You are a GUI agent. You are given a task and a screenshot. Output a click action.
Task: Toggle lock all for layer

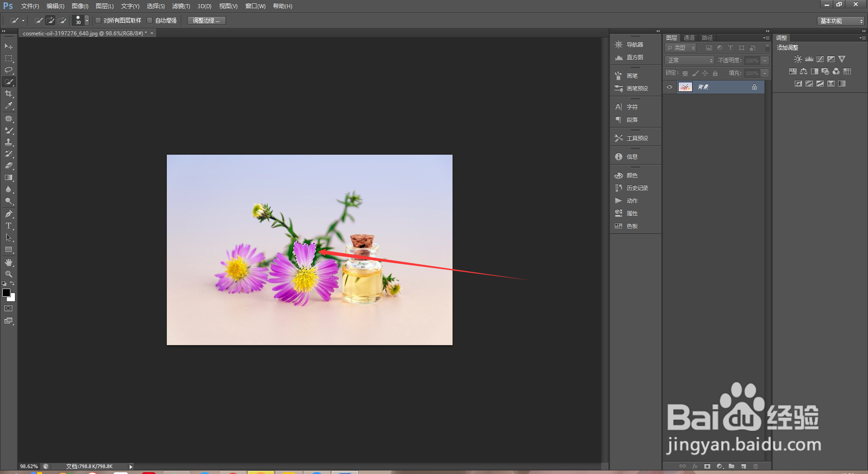point(715,73)
